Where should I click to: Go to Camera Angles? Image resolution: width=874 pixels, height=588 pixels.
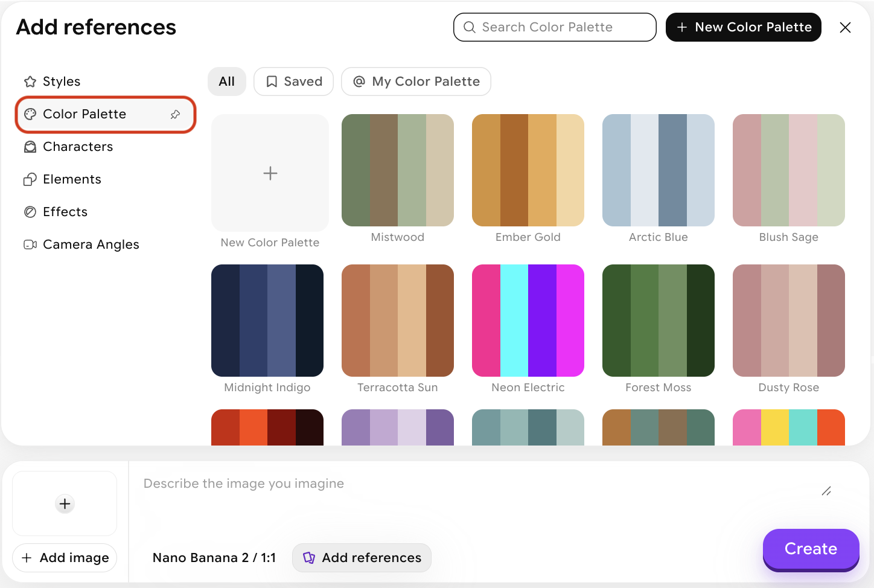pyautogui.click(x=91, y=244)
